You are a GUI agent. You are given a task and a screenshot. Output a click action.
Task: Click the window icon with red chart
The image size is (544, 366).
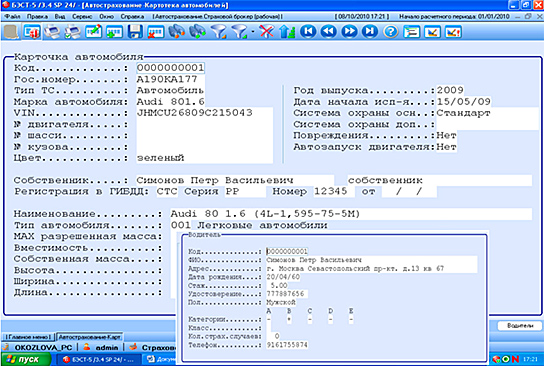point(32,32)
